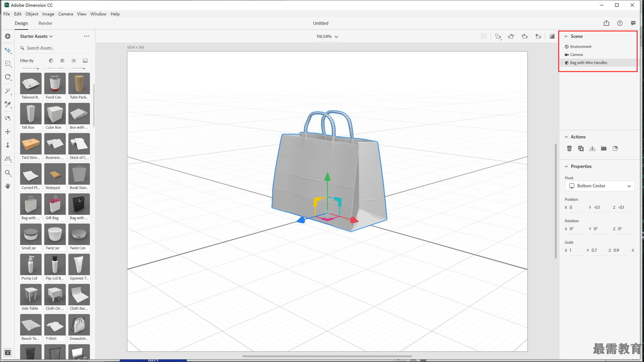
Task: Open the Help question mark icon
Action: [620, 23]
